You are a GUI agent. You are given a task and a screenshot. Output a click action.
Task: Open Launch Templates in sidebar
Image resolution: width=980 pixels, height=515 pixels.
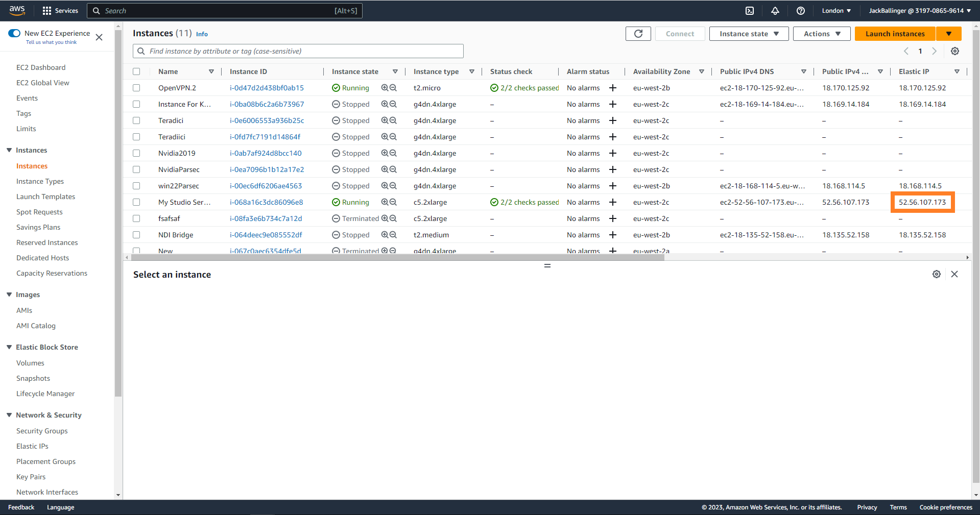pos(45,197)
